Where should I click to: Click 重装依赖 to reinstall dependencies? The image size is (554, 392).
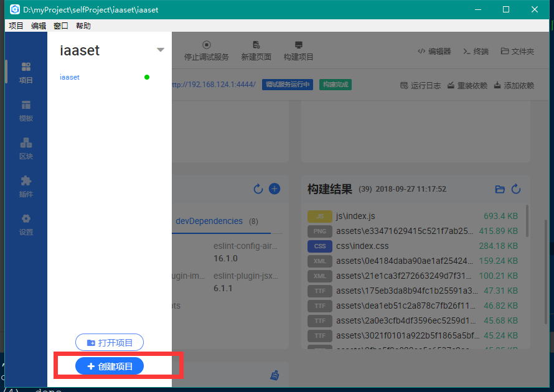pos(467,85)
